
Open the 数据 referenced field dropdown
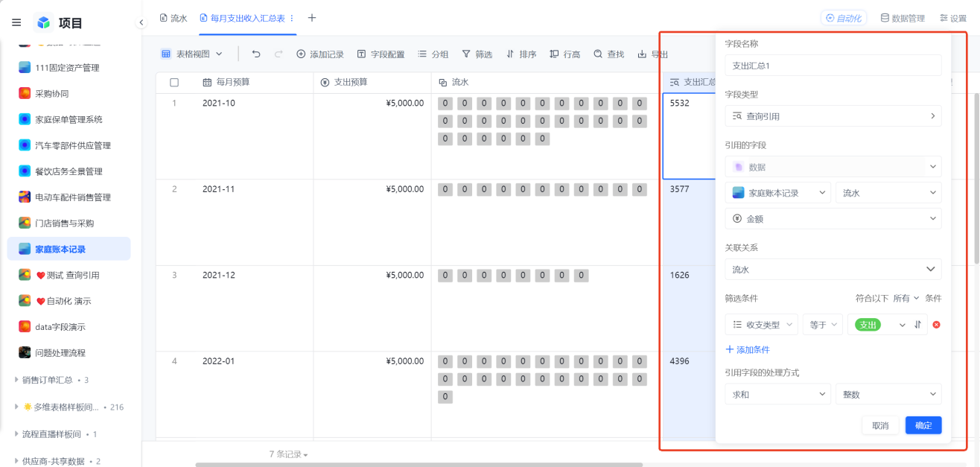click(833, 167)
